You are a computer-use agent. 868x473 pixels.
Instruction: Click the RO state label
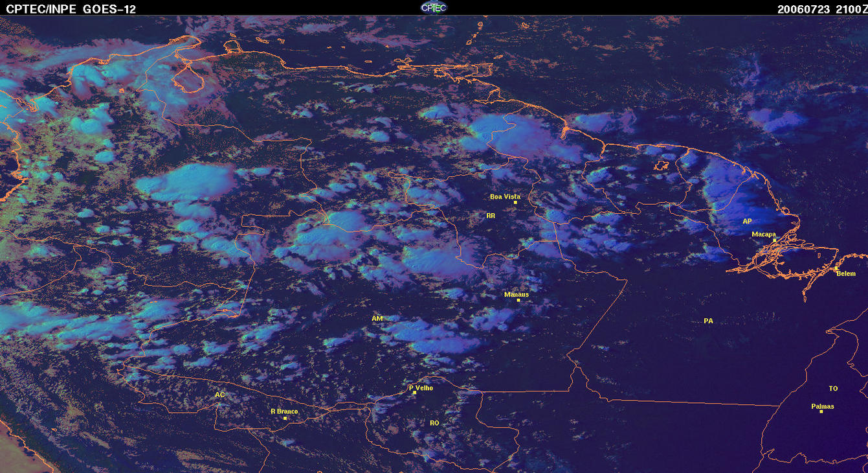pyautogui.click(x=434, y=423)
